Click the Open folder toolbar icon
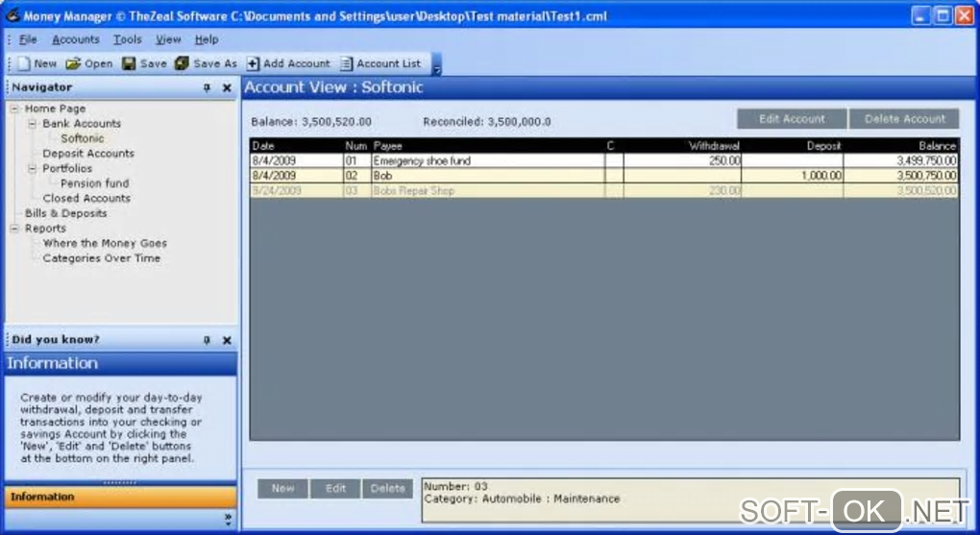Screen dimensions: 980x535 [73, 63]
